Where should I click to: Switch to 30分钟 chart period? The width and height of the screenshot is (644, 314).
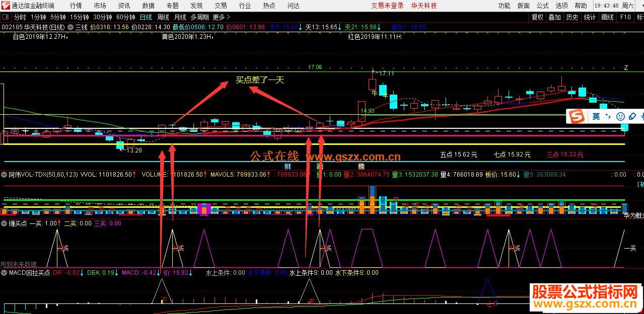[x=102, y=17]
